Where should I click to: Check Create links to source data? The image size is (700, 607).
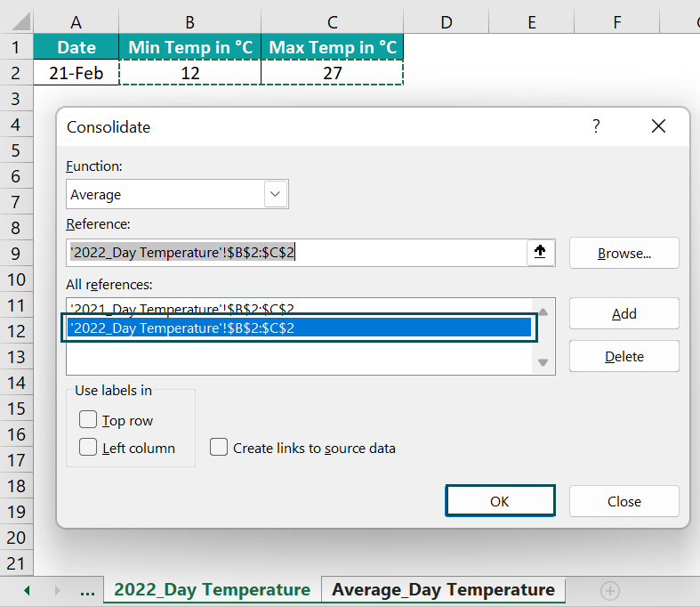click(219, 447)
